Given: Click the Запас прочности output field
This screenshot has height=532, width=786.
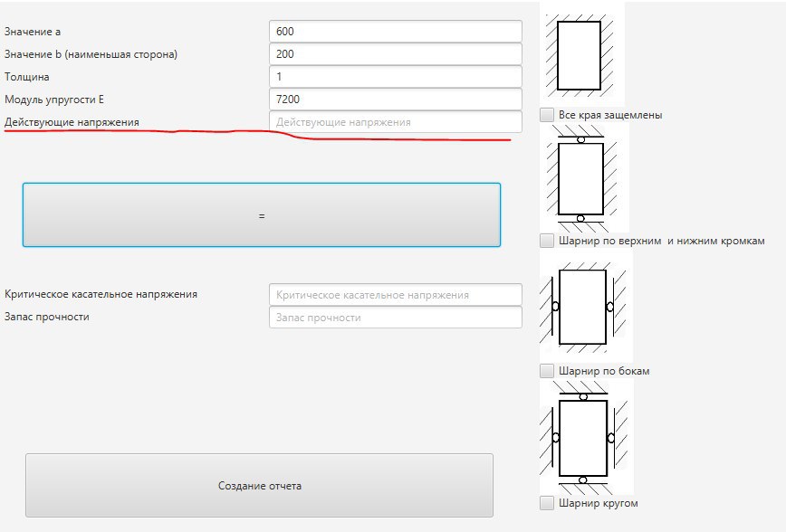Looking at the screenshot, I should point(396,317).
